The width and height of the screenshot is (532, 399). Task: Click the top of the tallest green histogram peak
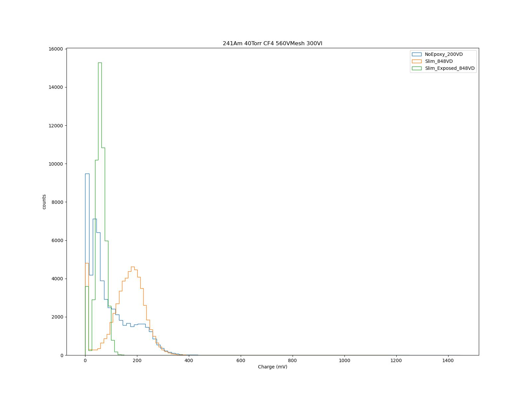100,63
